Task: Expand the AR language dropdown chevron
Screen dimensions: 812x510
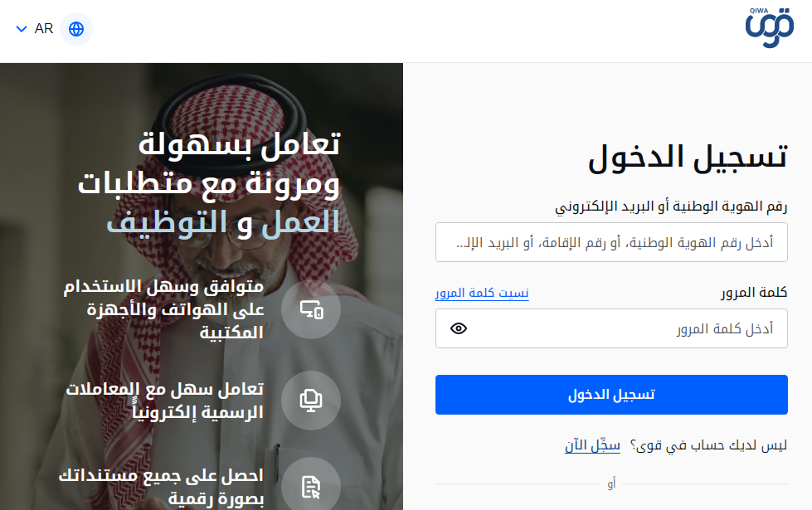Action: coord(22,29)
